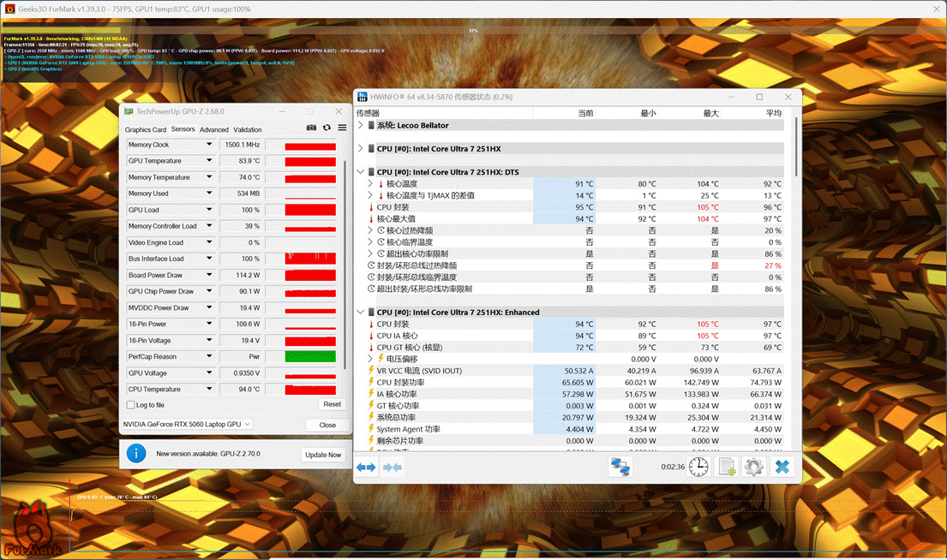The width and height of the screenshot is (947, 560).
Task: Open PerfCap Reason dropdown arrow
Action: [209, 356]
